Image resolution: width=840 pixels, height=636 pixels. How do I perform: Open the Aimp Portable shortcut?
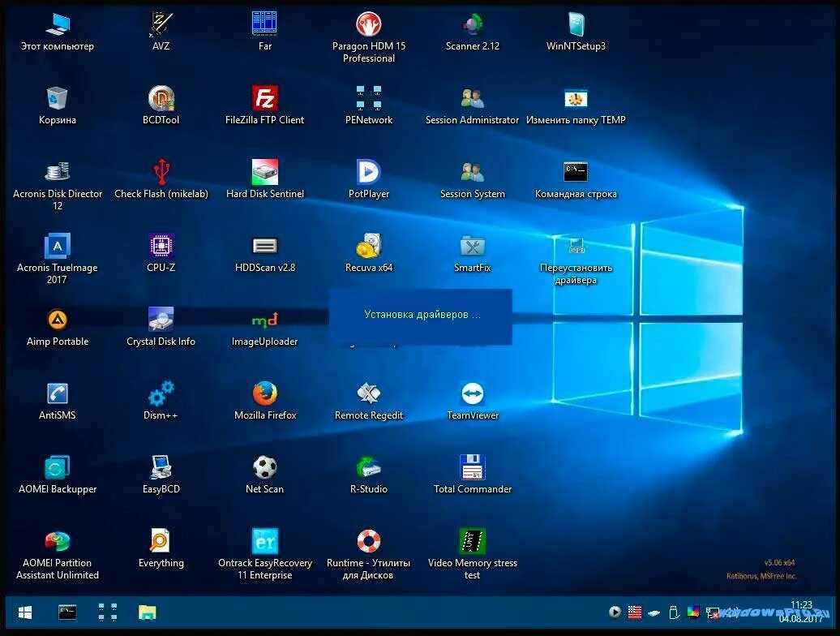pos(58,328)
